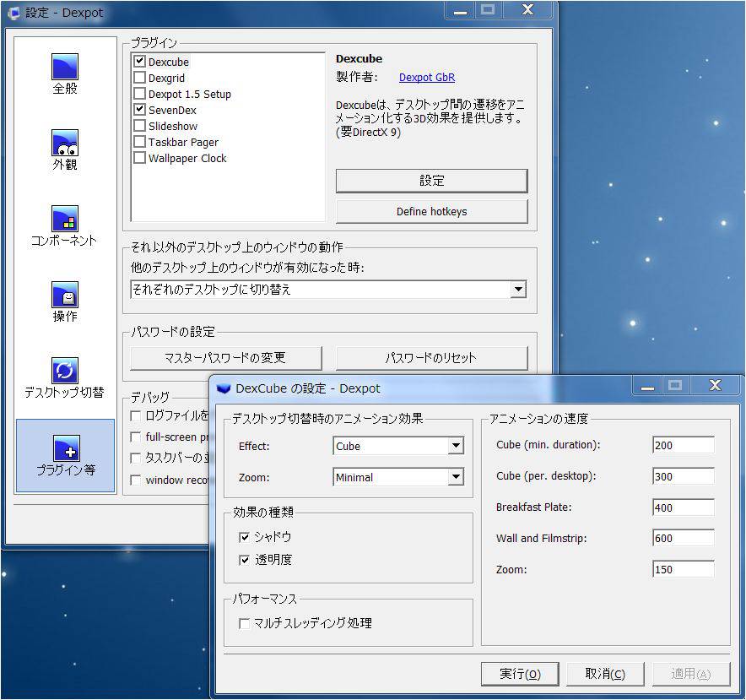
Task: Close the 設定 - Dexpot window
Action: click(527, 10)
